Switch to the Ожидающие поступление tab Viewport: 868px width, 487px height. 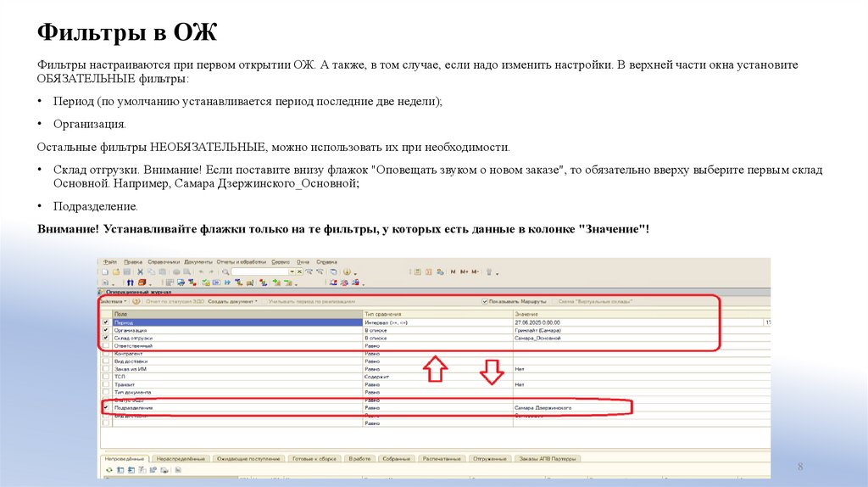[x=248, y=459]
